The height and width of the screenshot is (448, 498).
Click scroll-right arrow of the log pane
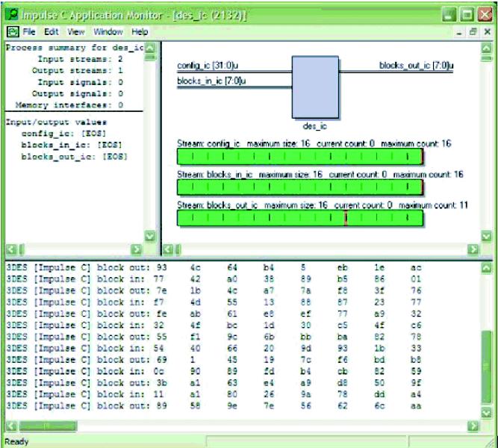[x=472, y=426]
